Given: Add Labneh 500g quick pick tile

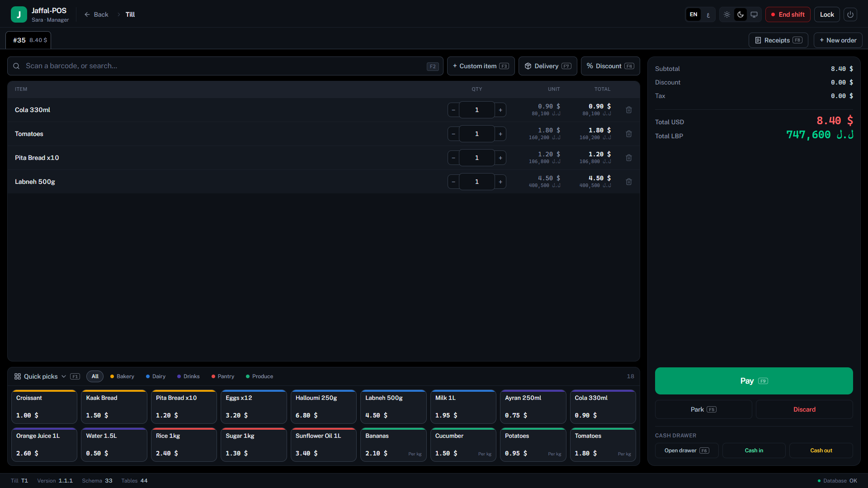Looking at the screenshot, I should pyautogui.click(x=393, y=407).
